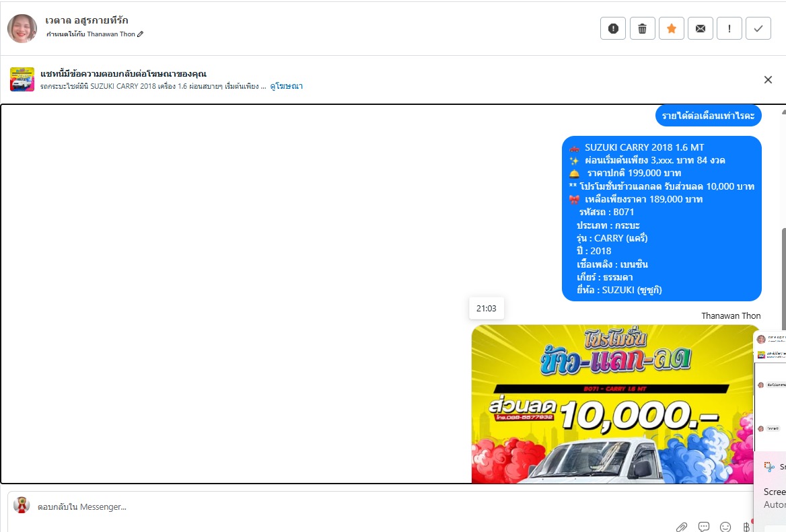Open the screenshot preview thumbnail in notification
The height and width of the screenshot is (532, 786).
tap(770, 391)
